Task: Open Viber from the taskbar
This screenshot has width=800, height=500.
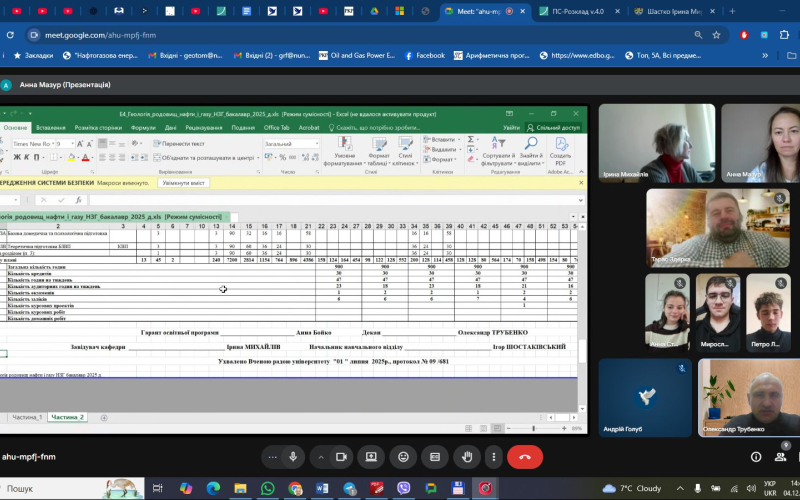Action: (403, 489)
